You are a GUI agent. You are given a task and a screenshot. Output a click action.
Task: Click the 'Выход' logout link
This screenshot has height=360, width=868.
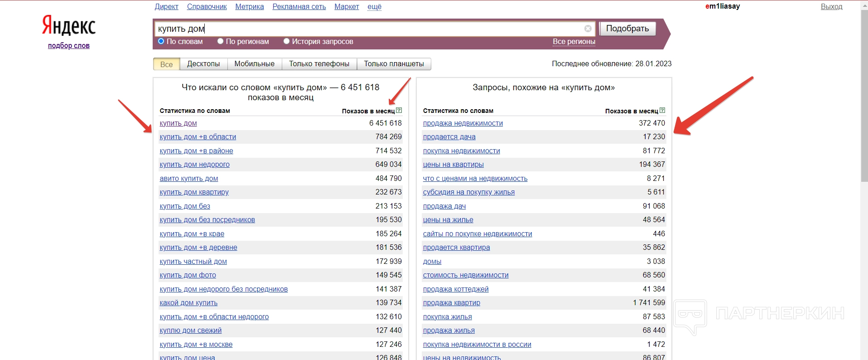(832, 7)
